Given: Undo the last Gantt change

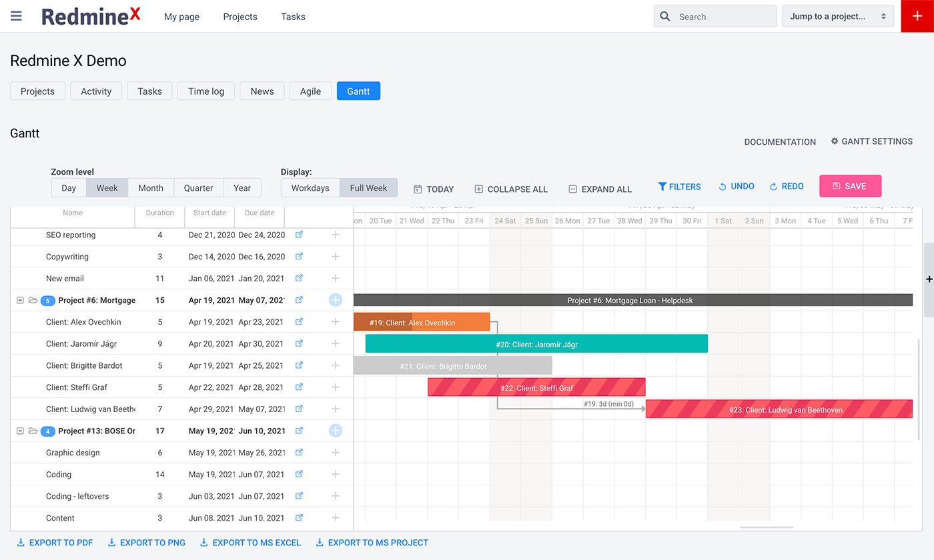Looking at the screenshot, I should pyautogui.click(x=737, y=187).
